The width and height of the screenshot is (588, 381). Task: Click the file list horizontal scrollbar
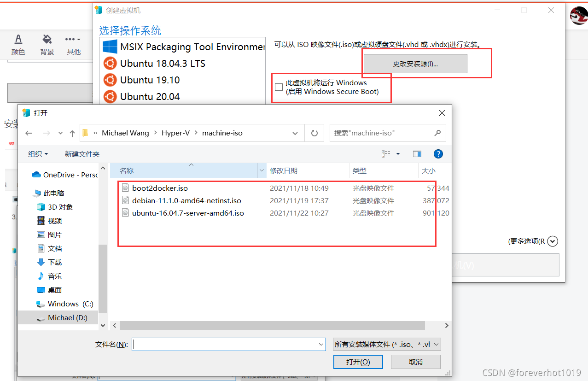coord(272,325)
